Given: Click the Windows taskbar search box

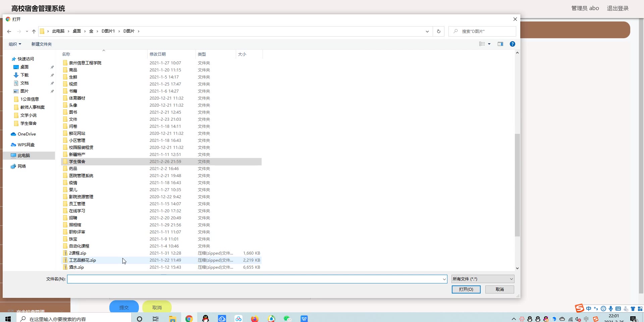Looking at the screenshot, I should 74,318.
